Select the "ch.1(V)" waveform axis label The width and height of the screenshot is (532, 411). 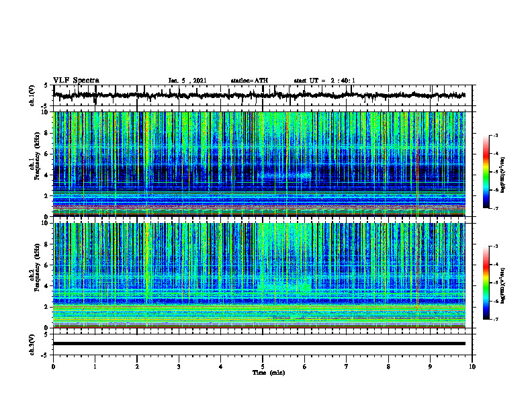[x=32, y=95]
